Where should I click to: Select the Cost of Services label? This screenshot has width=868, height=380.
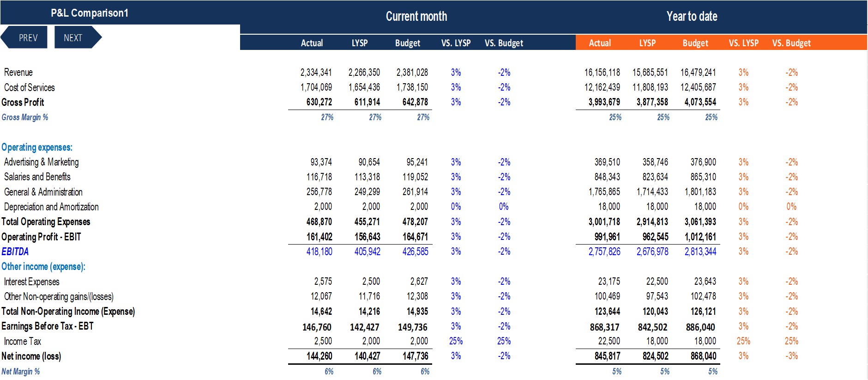pyautogui.click(x=30, y=87)
